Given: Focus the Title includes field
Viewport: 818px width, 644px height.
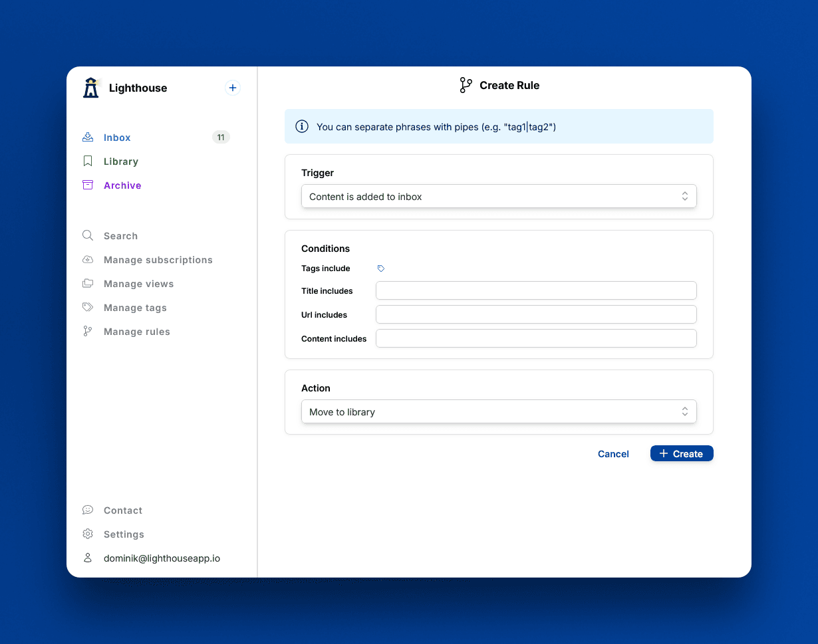Looking at the screenshot, I should click(536, 290).
